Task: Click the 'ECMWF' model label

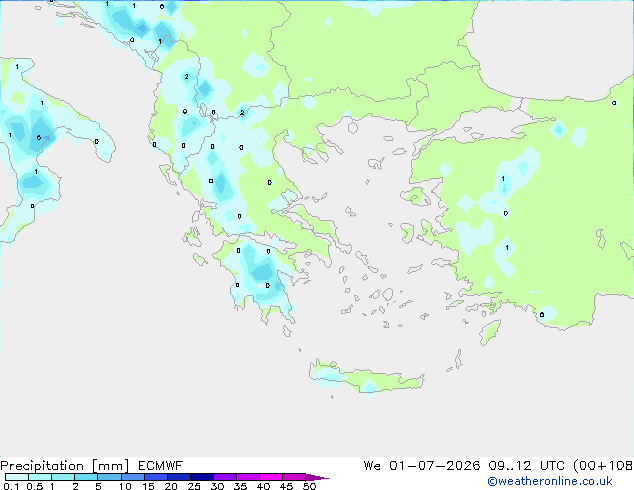Action: 161,466
